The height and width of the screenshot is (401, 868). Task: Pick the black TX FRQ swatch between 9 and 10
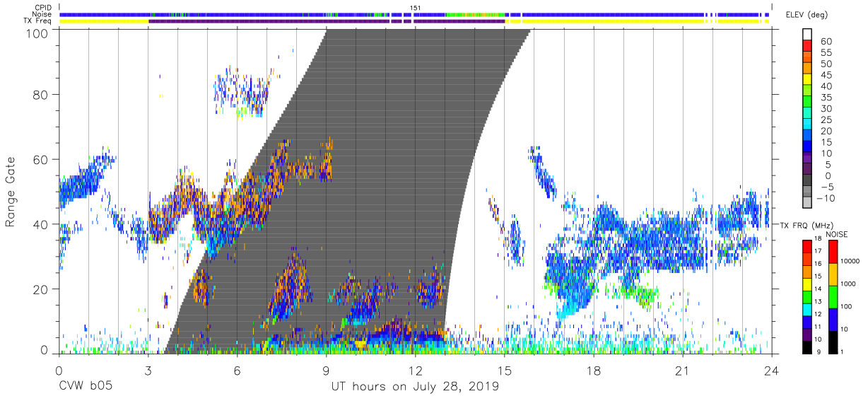click(x=807, y=347)
